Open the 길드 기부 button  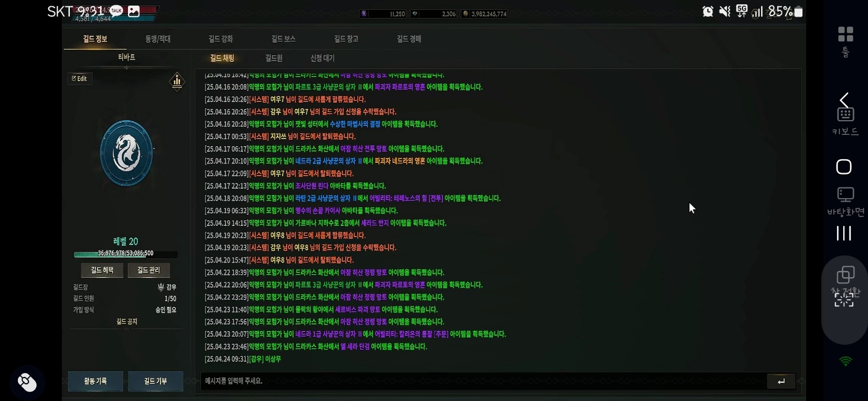click(155, 381)
